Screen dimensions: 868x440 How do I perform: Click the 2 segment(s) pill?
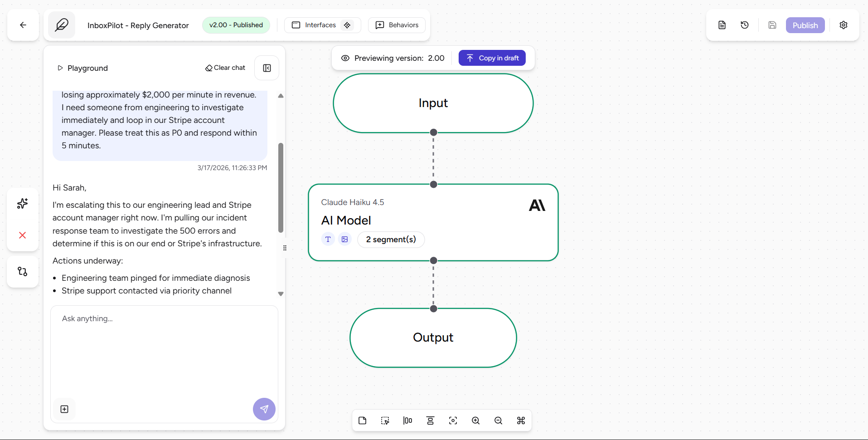[391, 240]
